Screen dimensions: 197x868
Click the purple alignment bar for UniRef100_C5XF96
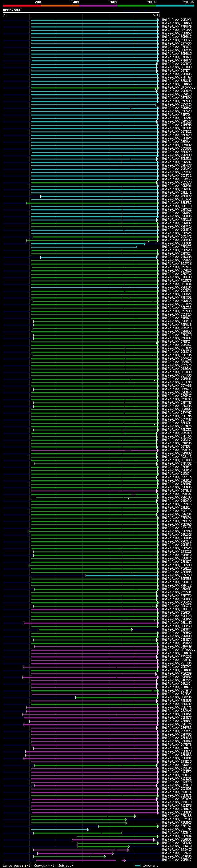coord(94,450)
